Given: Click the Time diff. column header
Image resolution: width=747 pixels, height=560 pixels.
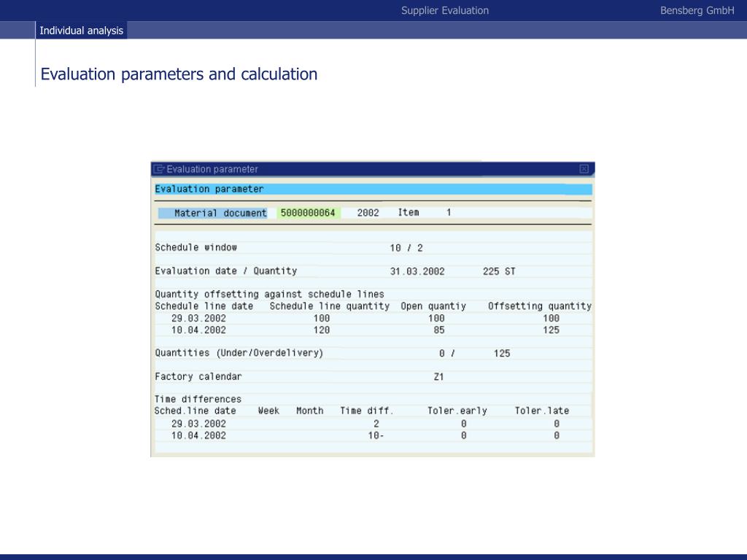Looking at the screenshot, I should 367,411.
